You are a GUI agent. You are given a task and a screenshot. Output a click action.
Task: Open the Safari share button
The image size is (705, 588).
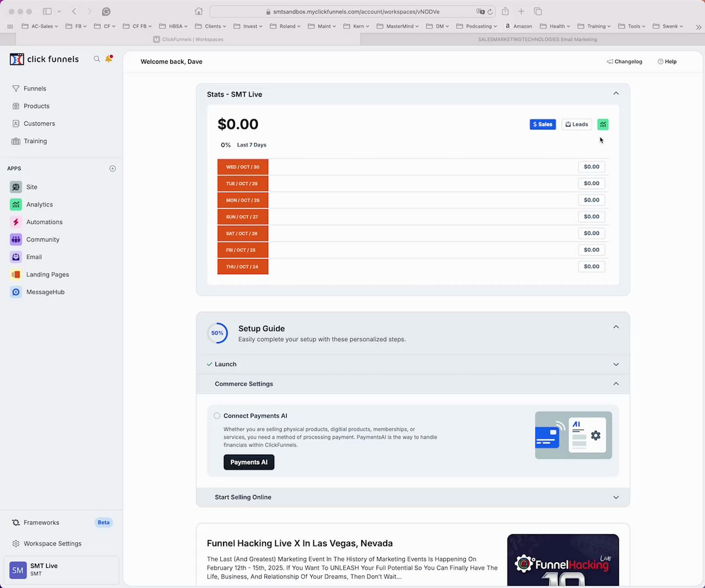tap(505, 11)
